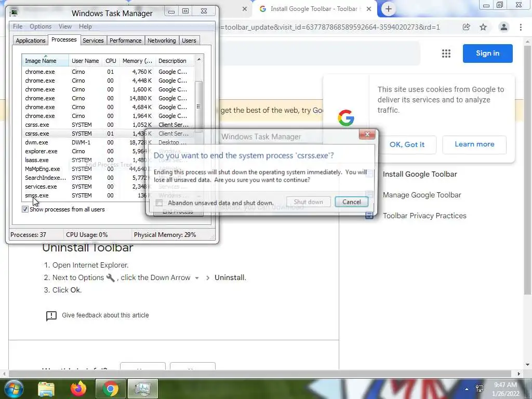532x399 pixels.
Task: Select chrome.exe row using 14,880 K
Action: point(109,98)
